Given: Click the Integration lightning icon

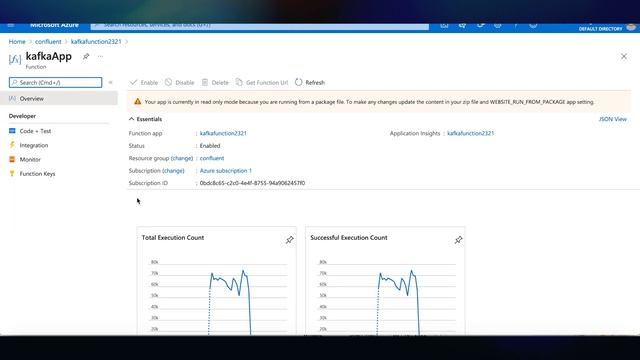Looking at the screenshot, I should pyautogui.click(x=12, y=145).
